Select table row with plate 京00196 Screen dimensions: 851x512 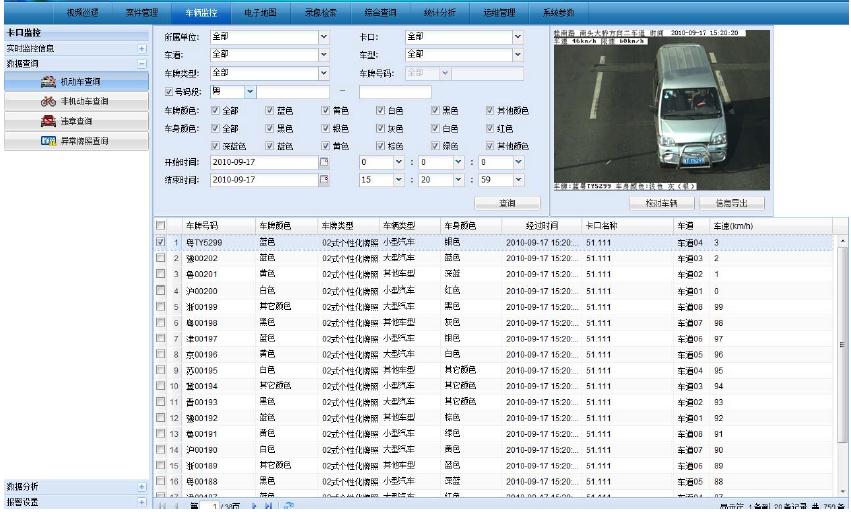click(x=493, y=354)
